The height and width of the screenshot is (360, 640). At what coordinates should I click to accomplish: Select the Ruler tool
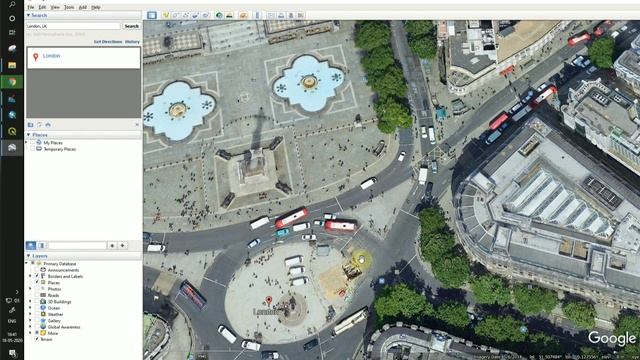[257, 15]
